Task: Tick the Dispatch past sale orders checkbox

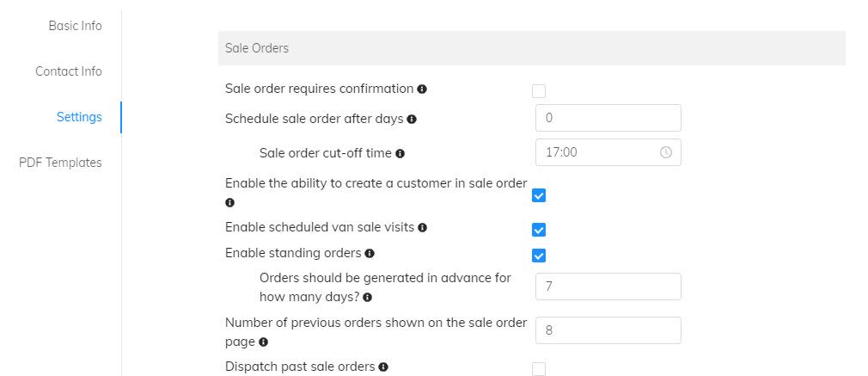Action: click(x=539, y=369)
